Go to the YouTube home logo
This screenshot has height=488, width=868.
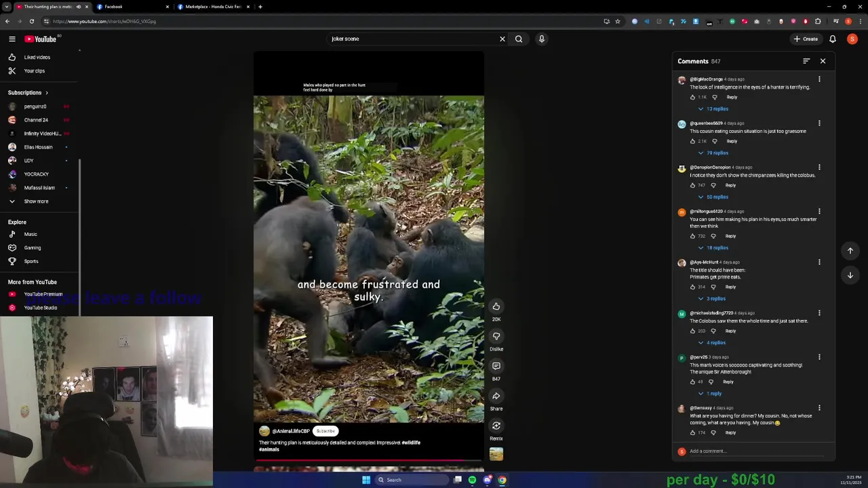[x=41, y=39]
